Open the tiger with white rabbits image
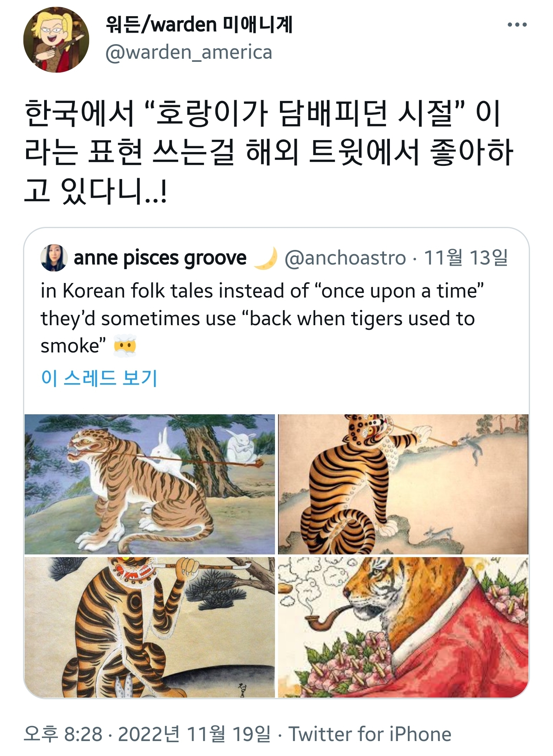The height and width of the screenshot is (756, 553). click(x=150, y=484)
